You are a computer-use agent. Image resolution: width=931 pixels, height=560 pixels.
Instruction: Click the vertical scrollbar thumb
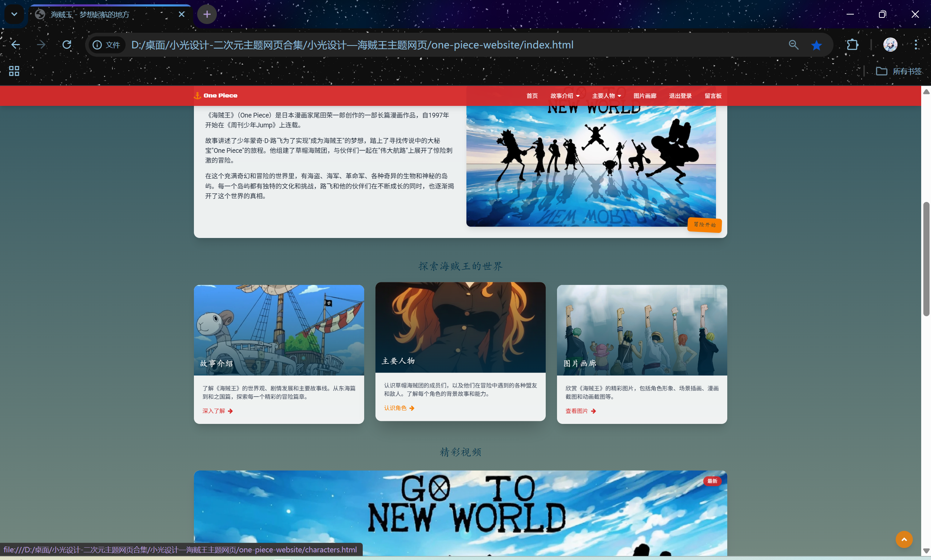coord(926,259)
